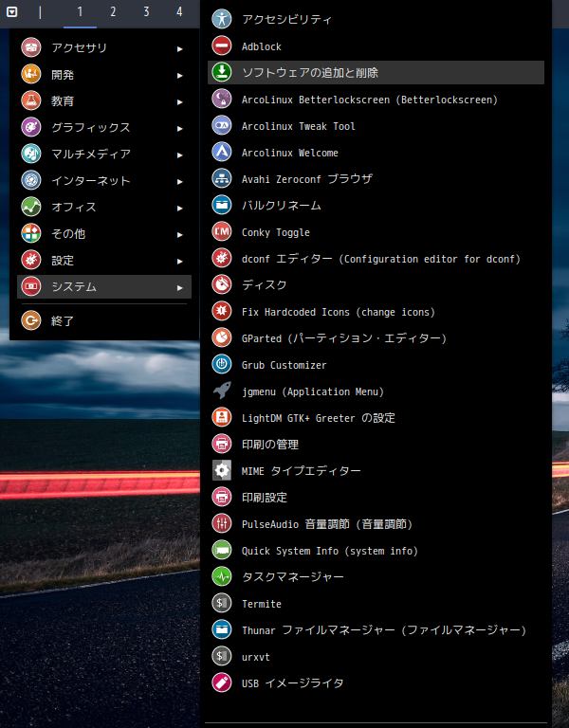Click the バルクリネーム folder icon
Viewport: 569px width, 728px height.
coord(222,205)
